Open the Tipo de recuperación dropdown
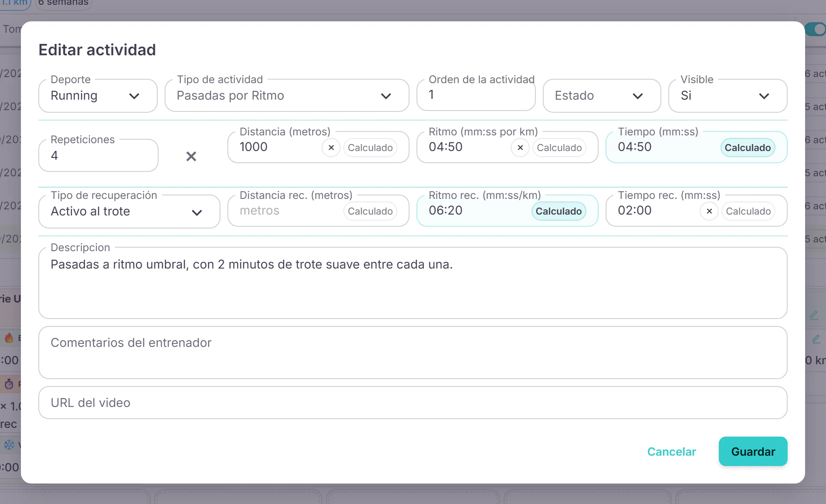 click(x=129, y=212)
